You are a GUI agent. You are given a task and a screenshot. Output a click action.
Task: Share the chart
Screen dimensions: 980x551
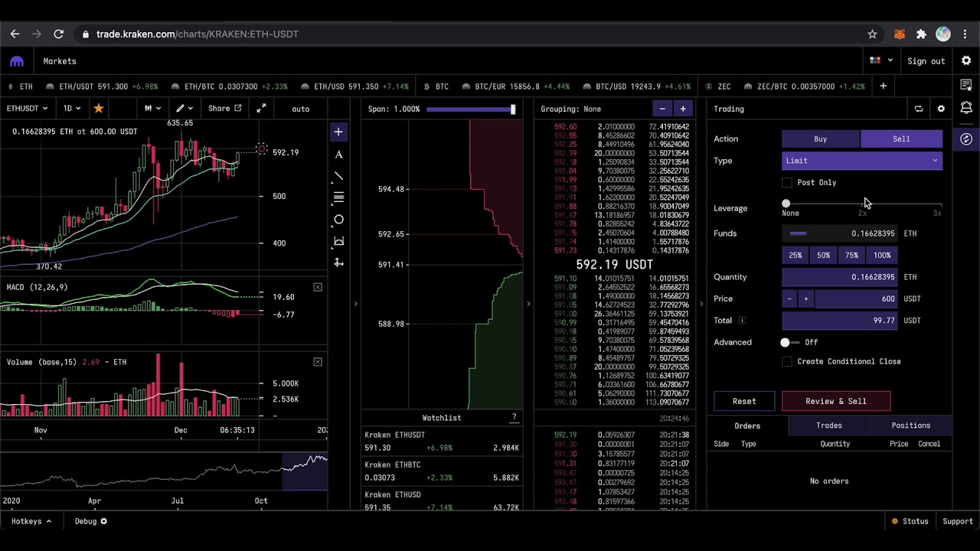point(225,109)
